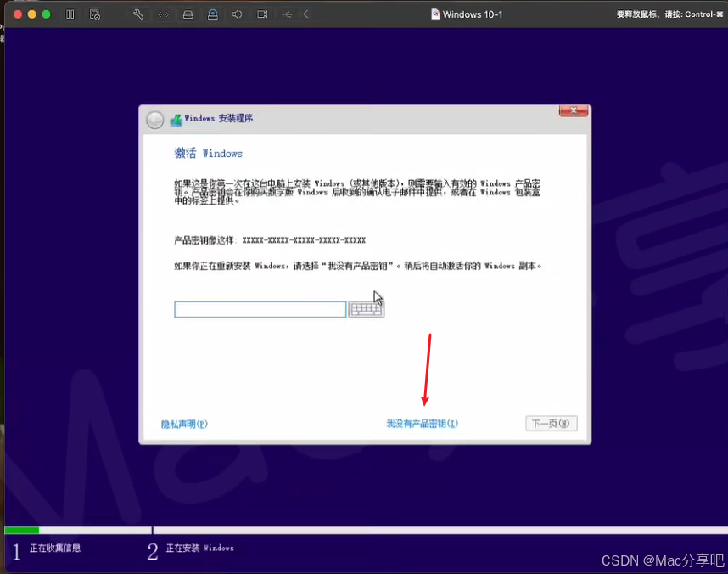728x574 pixels.
Task: Open the hard disk icon in the VM toolbar
Action: (188, 14)
